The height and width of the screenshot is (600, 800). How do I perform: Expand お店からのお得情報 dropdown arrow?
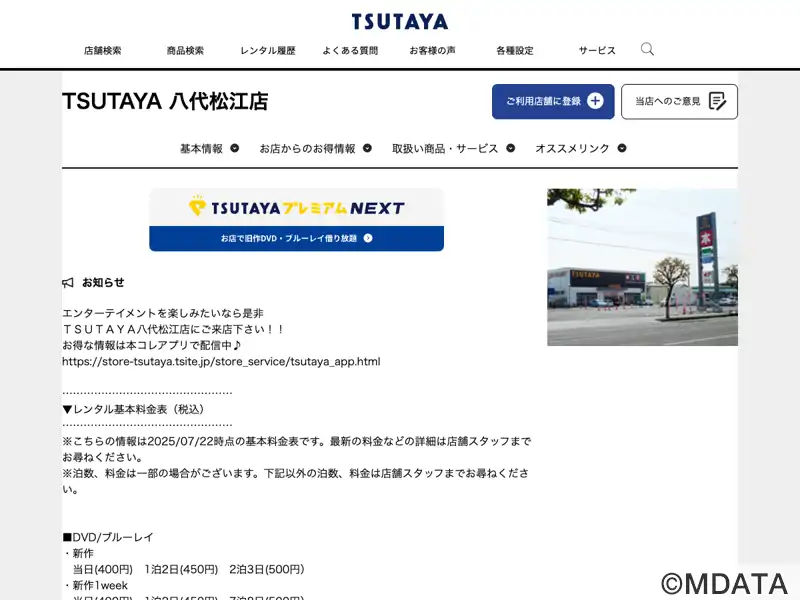pyautogui.click(x=367, y=148)
